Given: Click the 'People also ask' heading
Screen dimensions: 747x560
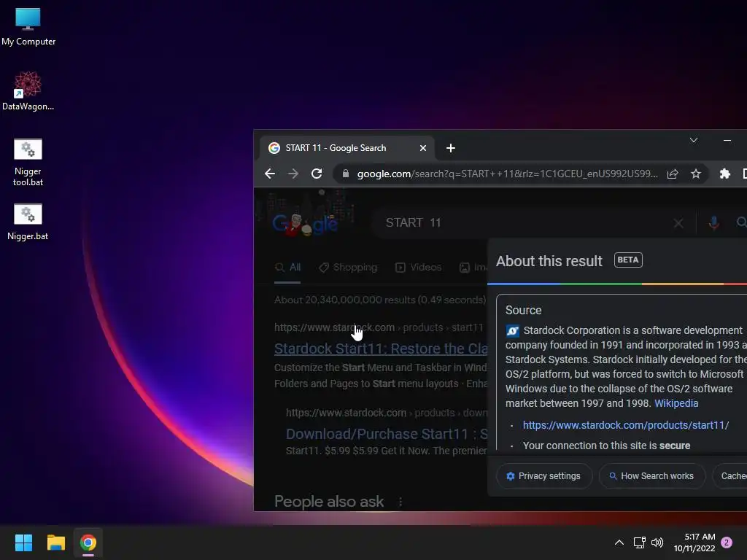Looking at the screenshot, I should [329, 502].
